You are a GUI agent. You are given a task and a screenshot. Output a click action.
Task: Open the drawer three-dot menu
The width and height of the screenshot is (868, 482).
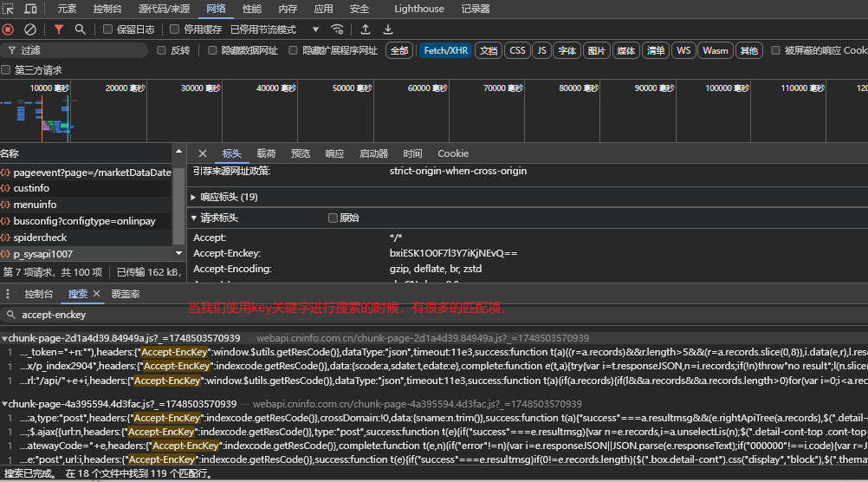[x=8, y=294]
